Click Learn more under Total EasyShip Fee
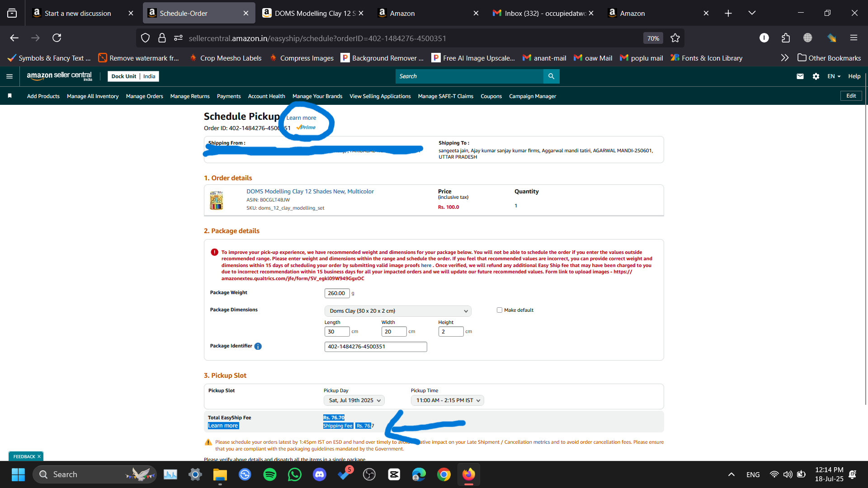The image size is (868, 488). click(223, 426)
